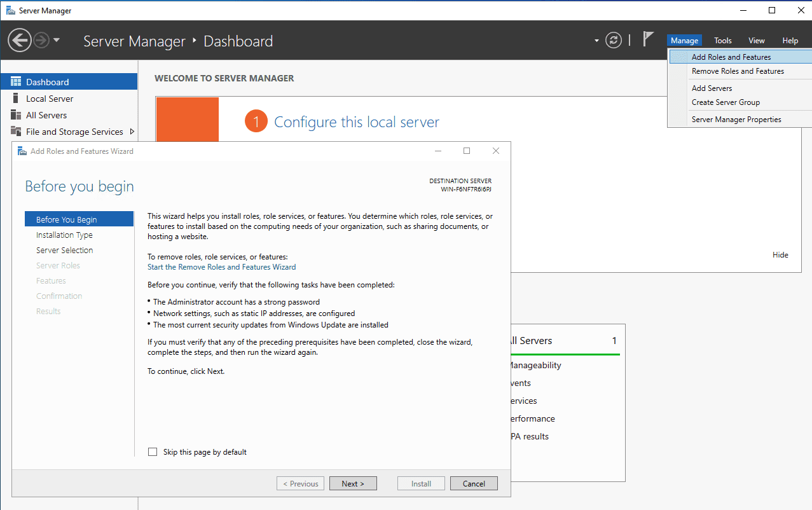
Task: Click the Local Server sidebar icon
Action: [x=16, y=99]
